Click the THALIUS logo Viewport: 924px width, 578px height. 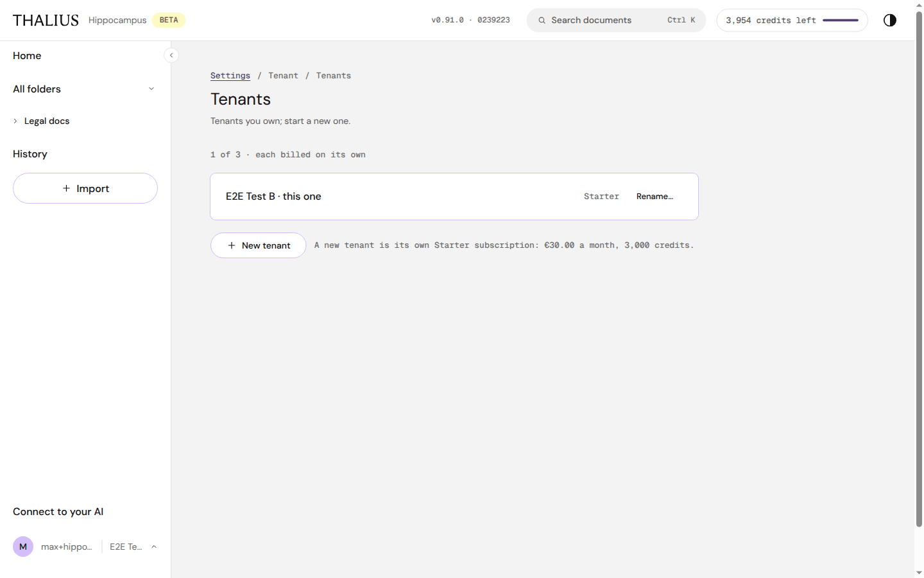point(46,21)
